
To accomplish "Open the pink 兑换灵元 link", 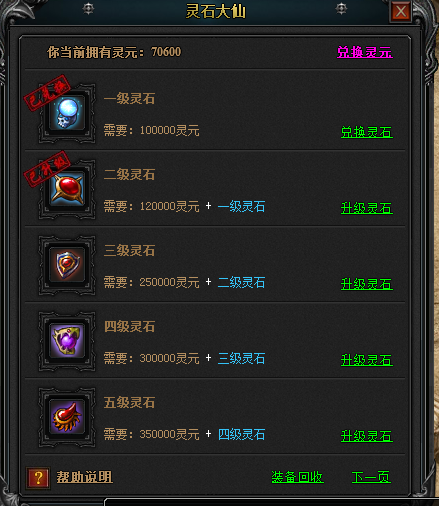I will 365,52.
